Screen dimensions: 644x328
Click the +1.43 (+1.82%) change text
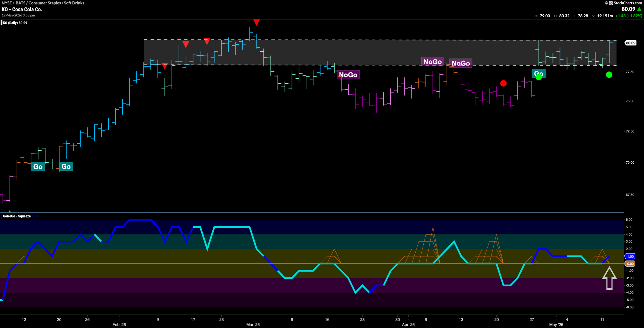click(x=629, y=16)
